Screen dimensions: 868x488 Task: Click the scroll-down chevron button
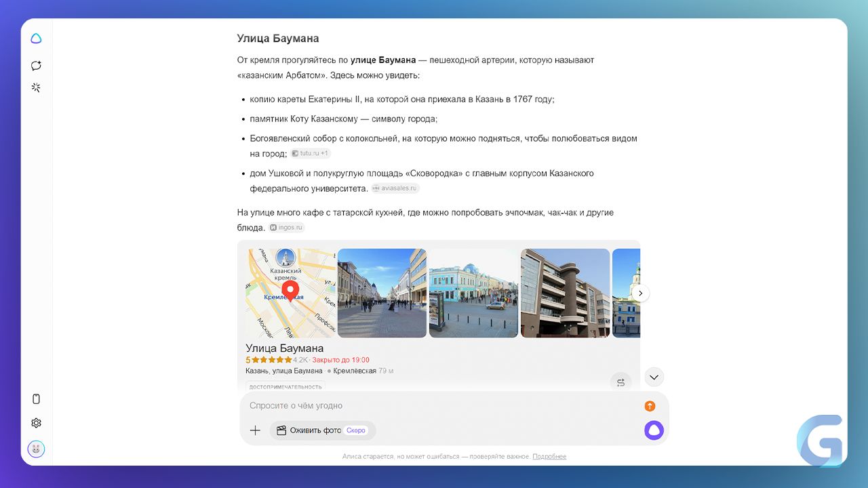pyautogui.click(x=654, y=377)
